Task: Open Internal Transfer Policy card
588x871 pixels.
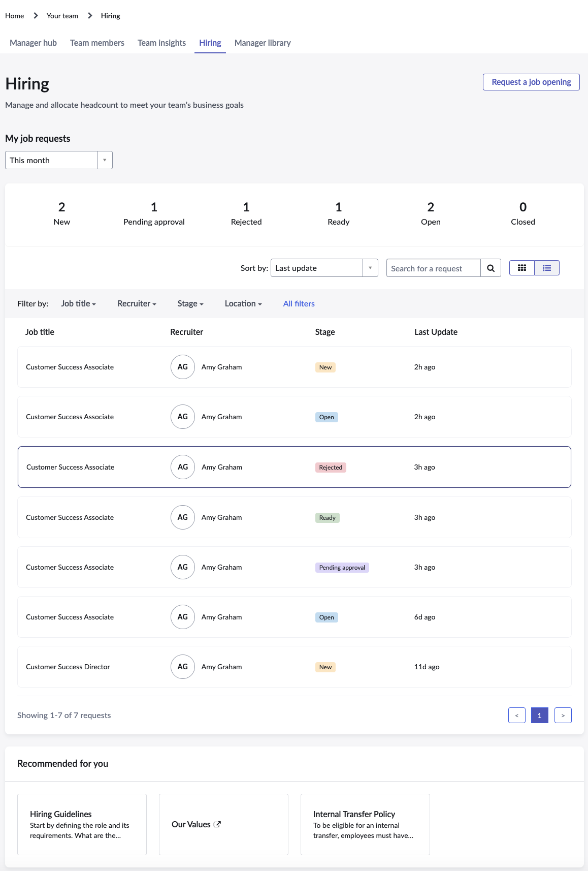Action: point(365,824)
